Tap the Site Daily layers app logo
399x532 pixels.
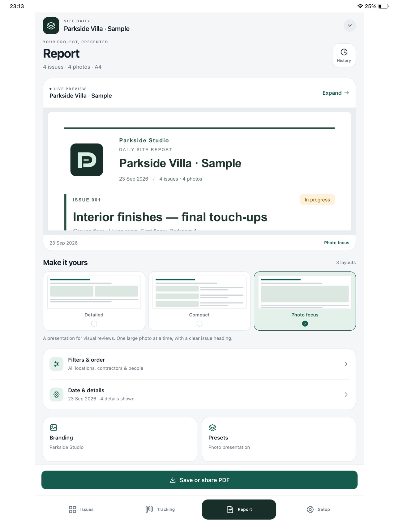[x=51, y=26]
